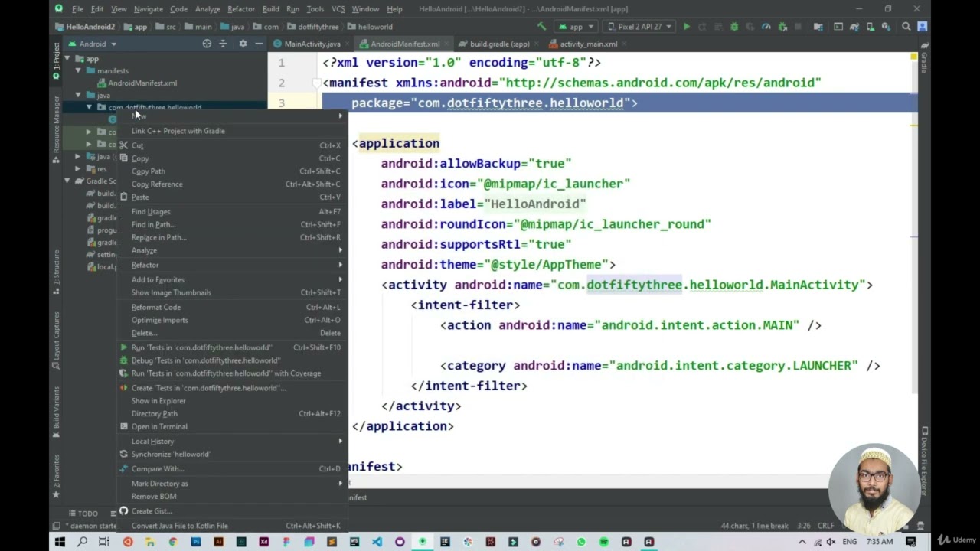The height and width of the screenshot is (551, 980).
Task: Click the Make Project hammer icon
Action: [542, 27]
